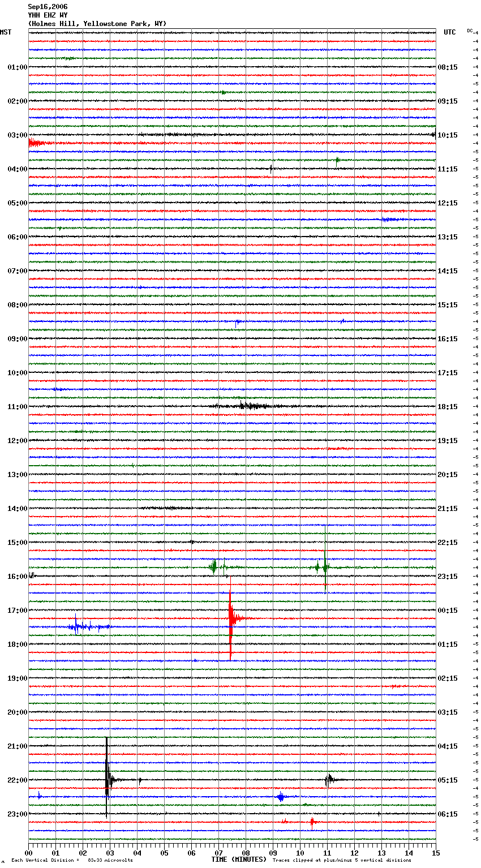Click the tall green spike near minute 11

tap(325, 559)
